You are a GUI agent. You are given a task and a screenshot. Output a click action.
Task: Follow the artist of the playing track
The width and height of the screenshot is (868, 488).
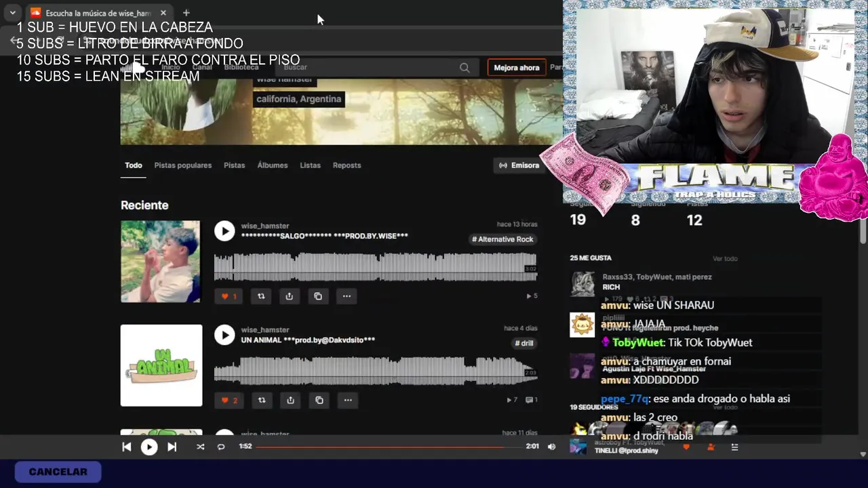point(711,447)
